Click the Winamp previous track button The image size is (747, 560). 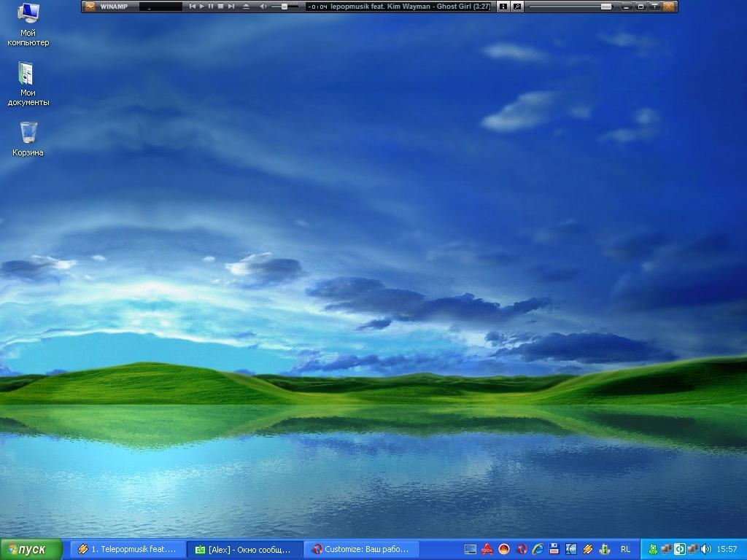point(193,7)
